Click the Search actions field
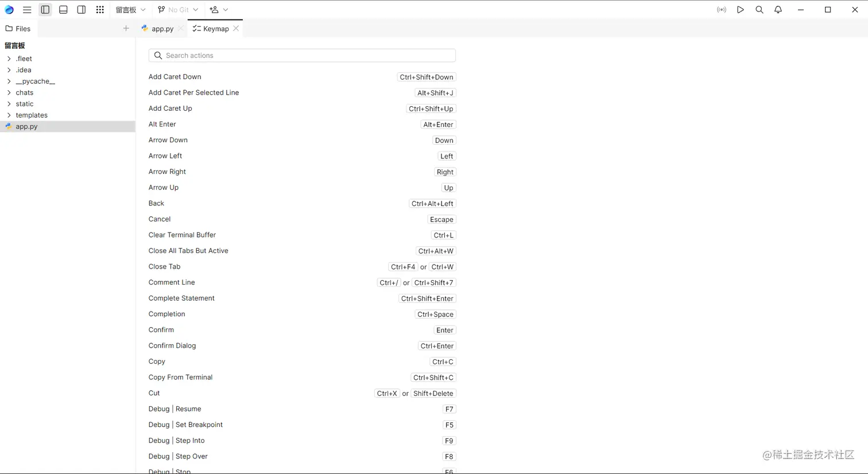 tap(302, 55)
